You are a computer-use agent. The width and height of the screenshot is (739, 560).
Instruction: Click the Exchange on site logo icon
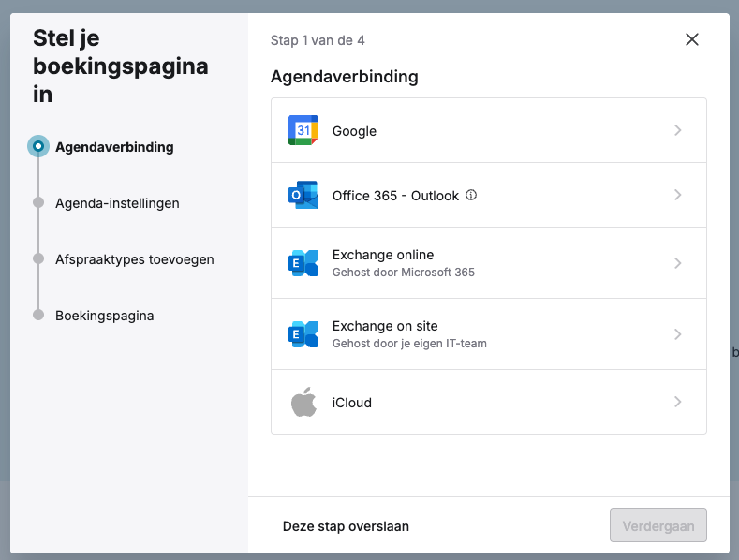[303, 334]
